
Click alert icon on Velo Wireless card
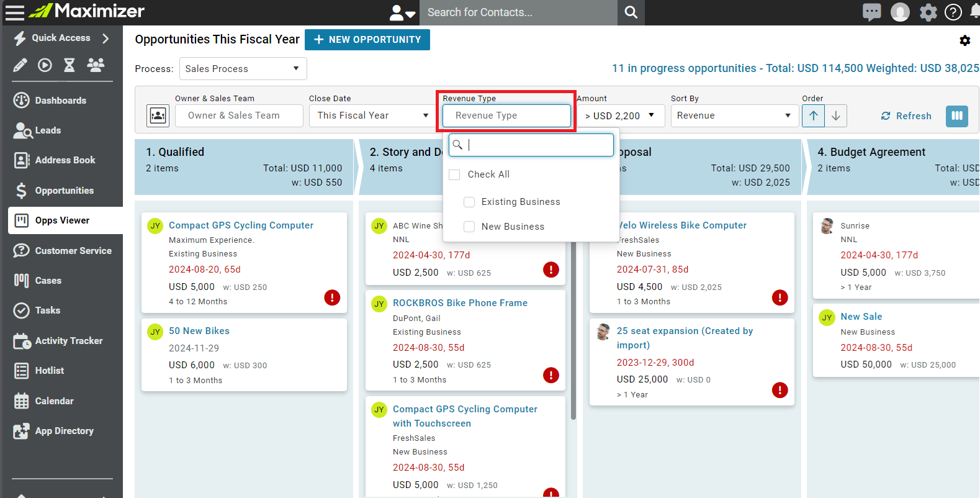[780, 297]
